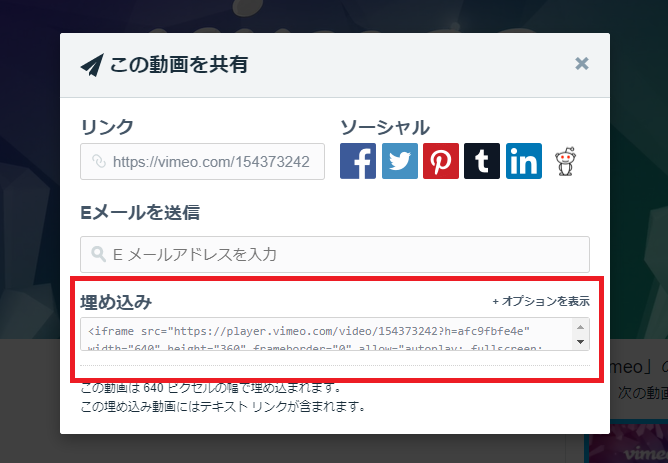Click the ソーシャル heading

coord(385,127)
